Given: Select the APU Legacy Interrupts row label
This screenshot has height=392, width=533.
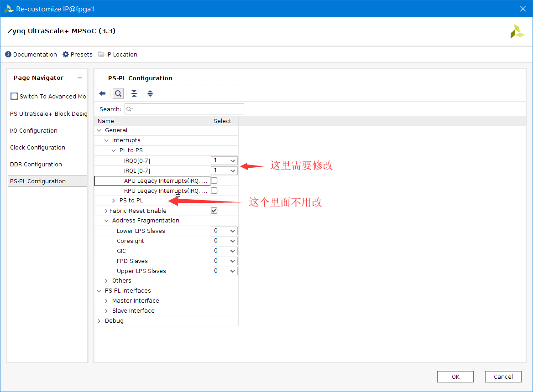Looking at the screenshot, I should point(166,181).
